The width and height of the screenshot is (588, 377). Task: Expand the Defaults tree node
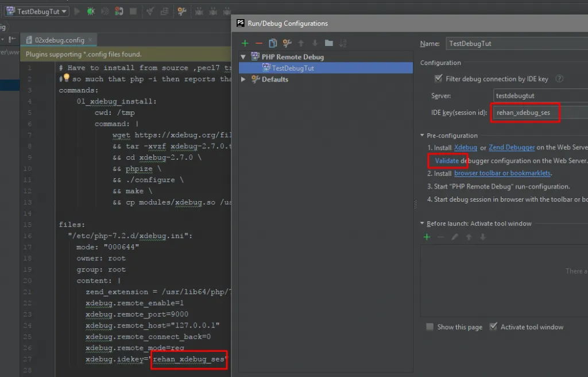pyautogui.click(x=244, y=79)
